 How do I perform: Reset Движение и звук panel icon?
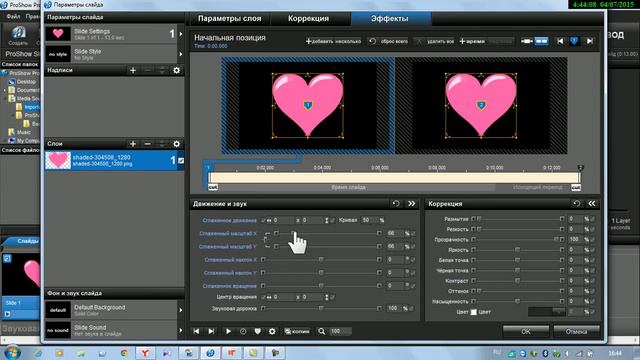[396, 204]
